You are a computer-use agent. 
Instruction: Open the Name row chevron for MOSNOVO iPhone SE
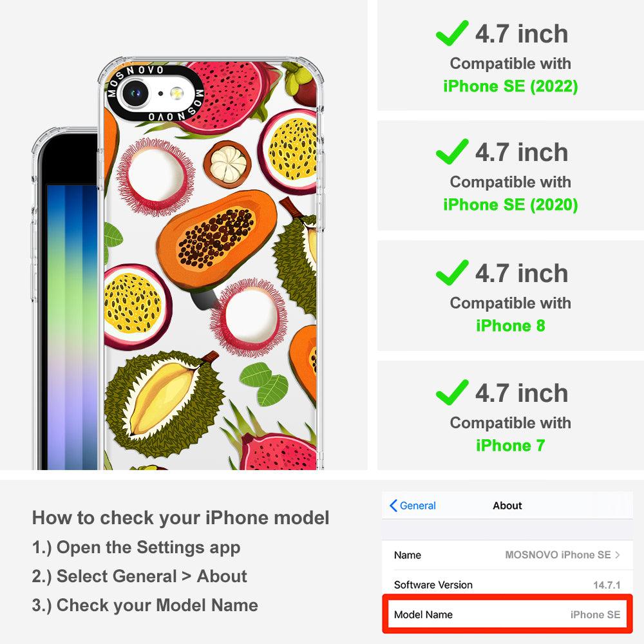618,555
